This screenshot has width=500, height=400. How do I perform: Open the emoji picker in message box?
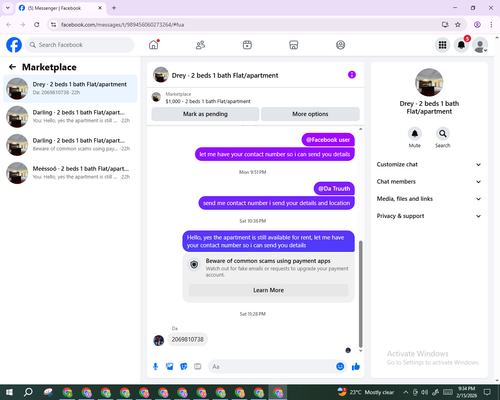pos(340,366)
